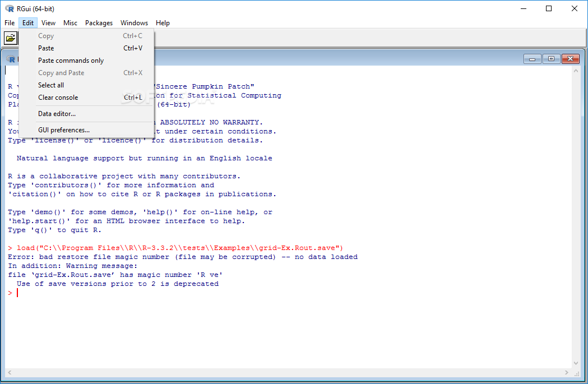Choose Paste commands only
Image resolution: width=588 pixels, height=384 pixels.
click(86, 61)
